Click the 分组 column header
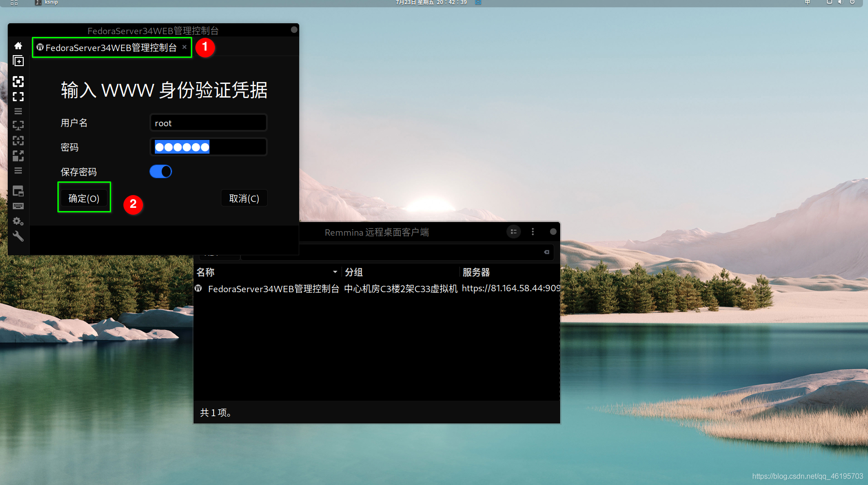The width and height of the screenshot is (868, 485). (x=354, y=272)
